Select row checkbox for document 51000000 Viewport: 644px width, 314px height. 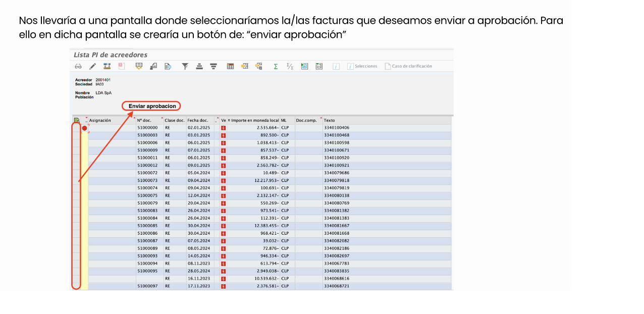(x=76, y=128)
